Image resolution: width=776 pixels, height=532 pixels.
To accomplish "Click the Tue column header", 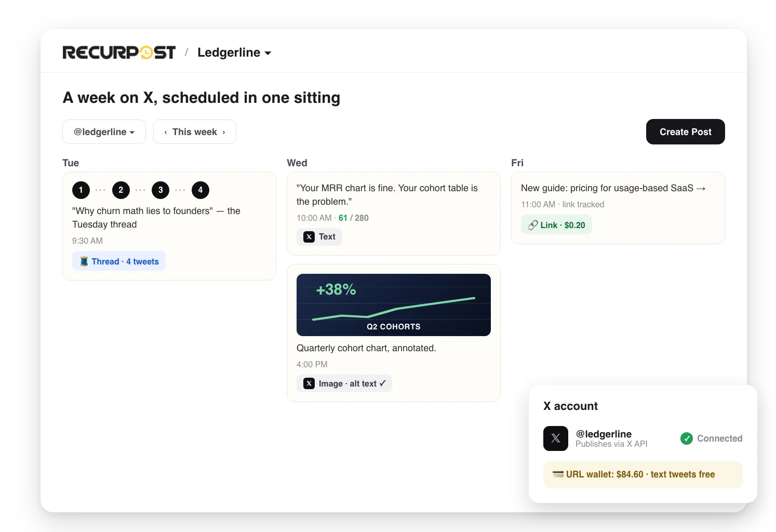I will tap(71, 163).
